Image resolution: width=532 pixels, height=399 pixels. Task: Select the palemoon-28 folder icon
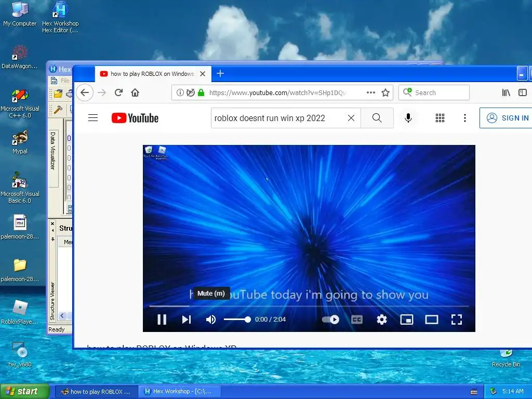click(x=20, y=270)
